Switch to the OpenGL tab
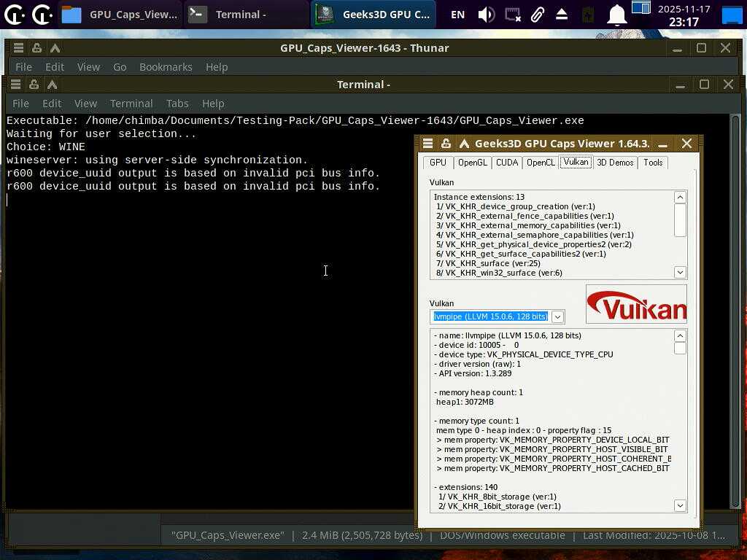This screenshot has width=747, height=560. click(472, 163)
